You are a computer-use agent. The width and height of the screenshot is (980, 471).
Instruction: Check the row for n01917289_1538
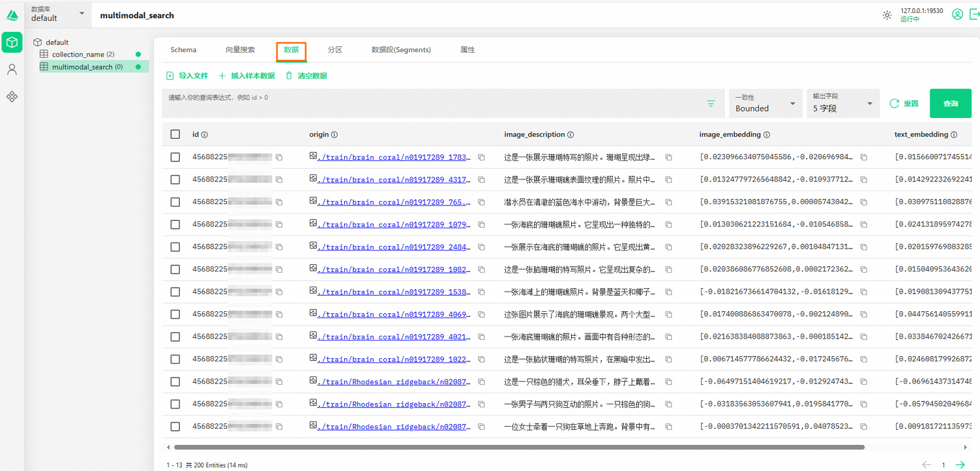click(x=175, y=292)
